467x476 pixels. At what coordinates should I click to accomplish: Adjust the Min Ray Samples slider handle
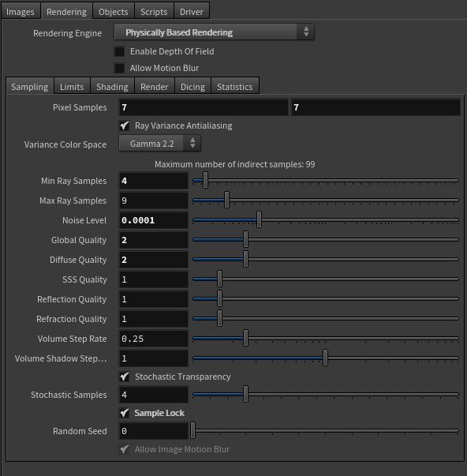click(x=205, y=180)
